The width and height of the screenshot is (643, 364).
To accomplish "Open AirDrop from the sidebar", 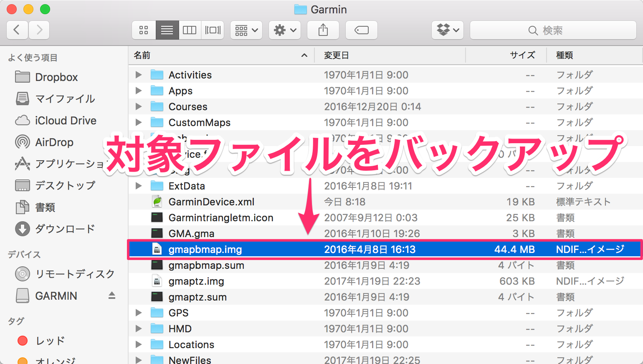I will [54, 142].
